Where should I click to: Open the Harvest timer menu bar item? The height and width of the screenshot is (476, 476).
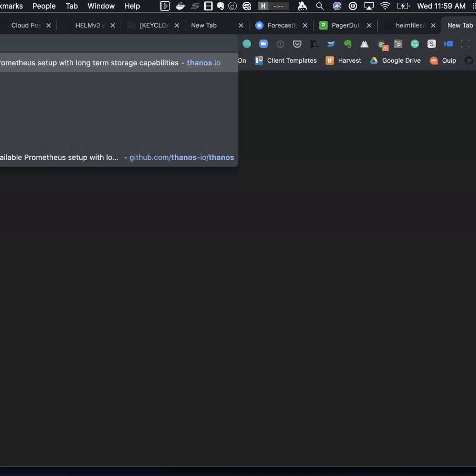coord(273,6)
